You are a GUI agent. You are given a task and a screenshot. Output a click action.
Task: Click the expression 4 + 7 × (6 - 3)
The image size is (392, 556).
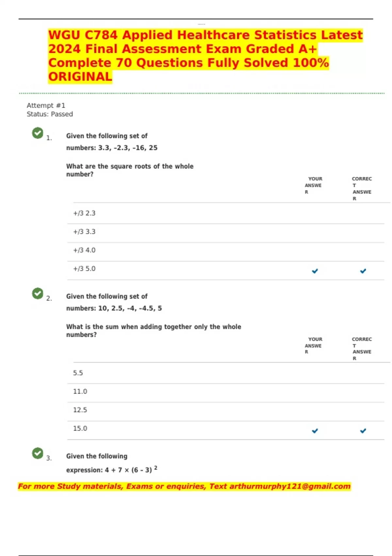[128, 470]
